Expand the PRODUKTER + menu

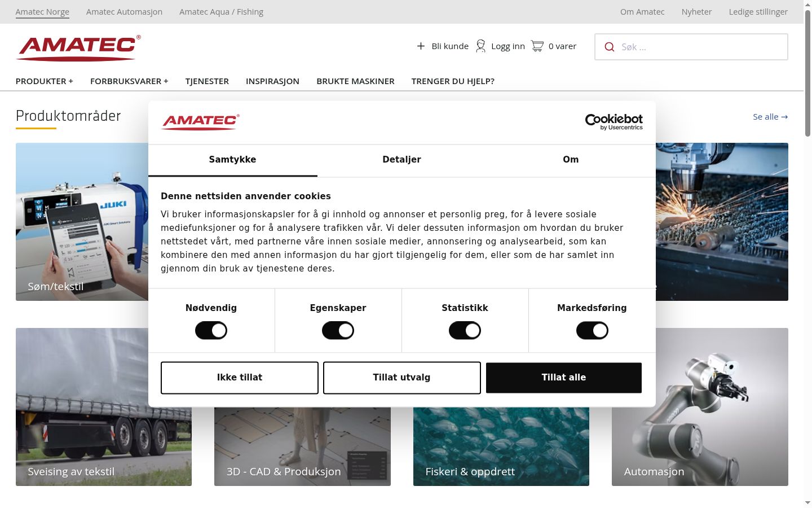[45, 81]
